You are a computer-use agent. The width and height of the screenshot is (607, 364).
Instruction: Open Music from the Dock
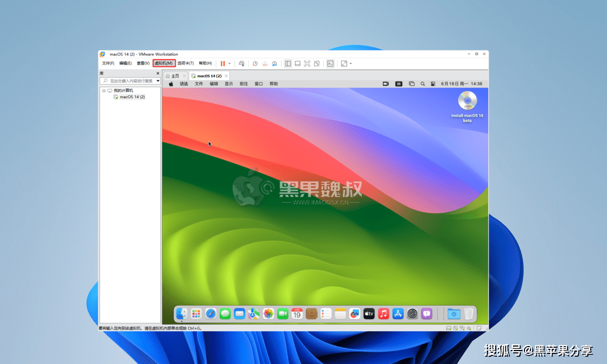[383, 313]
